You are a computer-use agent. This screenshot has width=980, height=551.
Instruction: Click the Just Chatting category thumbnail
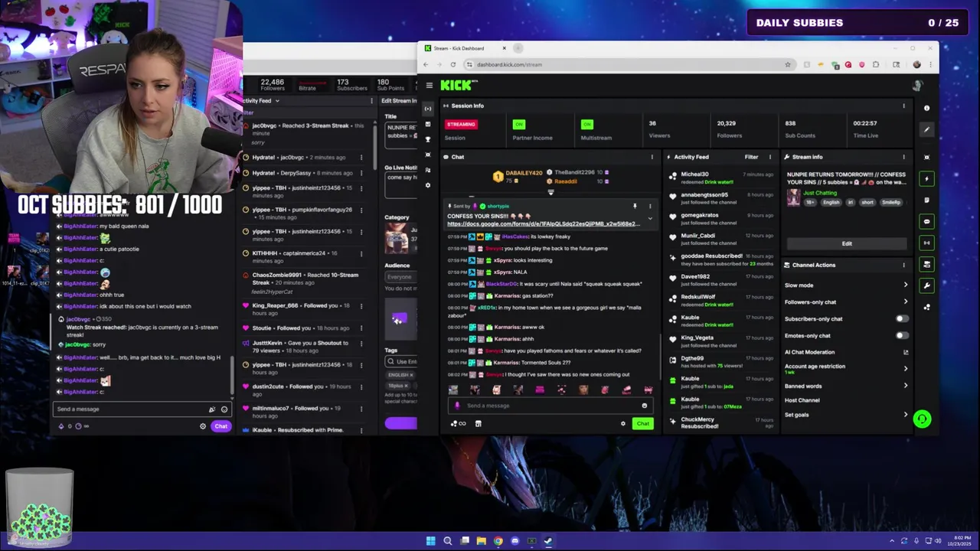pyautogui.click(x=793, y=197)
